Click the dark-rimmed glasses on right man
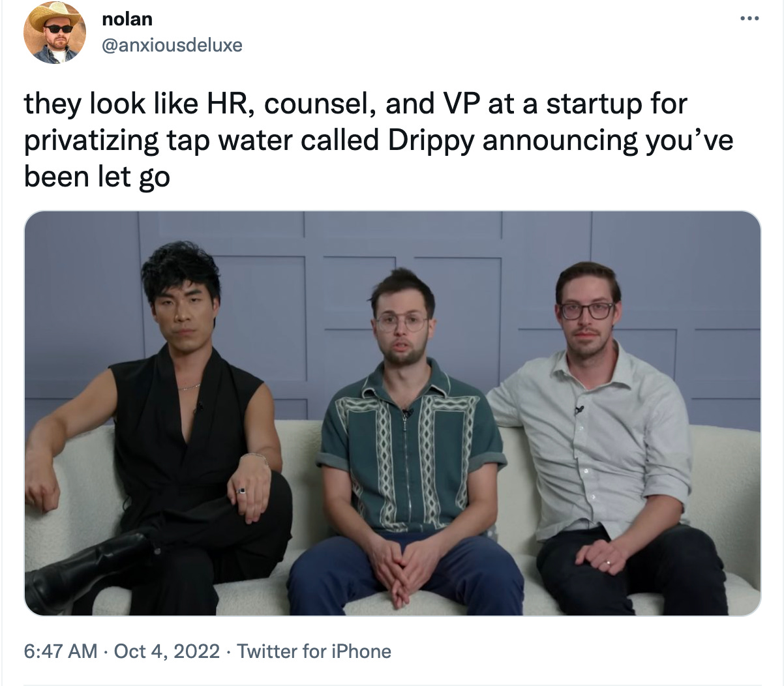The height and width of the screenshot is (686, 784). pos(586,310)
